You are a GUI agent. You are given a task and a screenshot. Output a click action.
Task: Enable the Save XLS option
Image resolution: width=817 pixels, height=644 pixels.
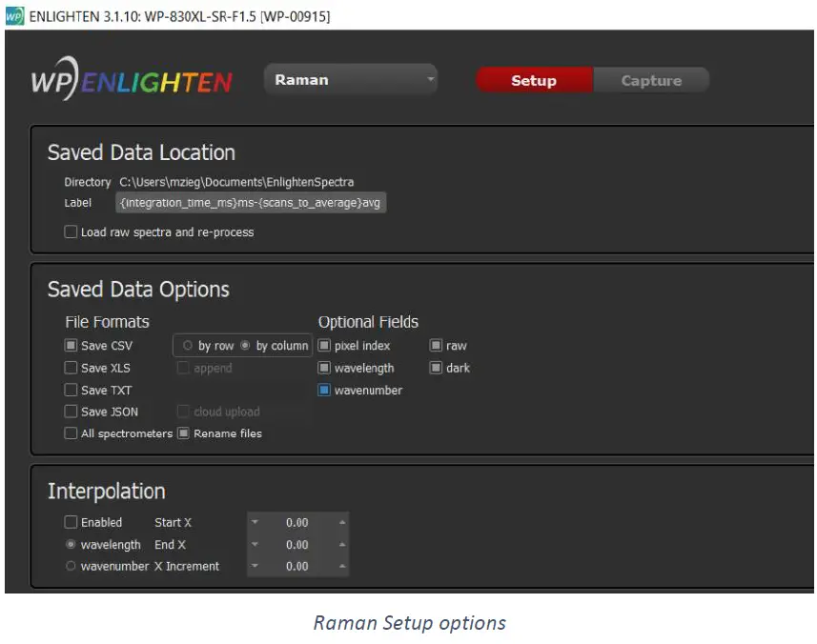pos(71,368)
